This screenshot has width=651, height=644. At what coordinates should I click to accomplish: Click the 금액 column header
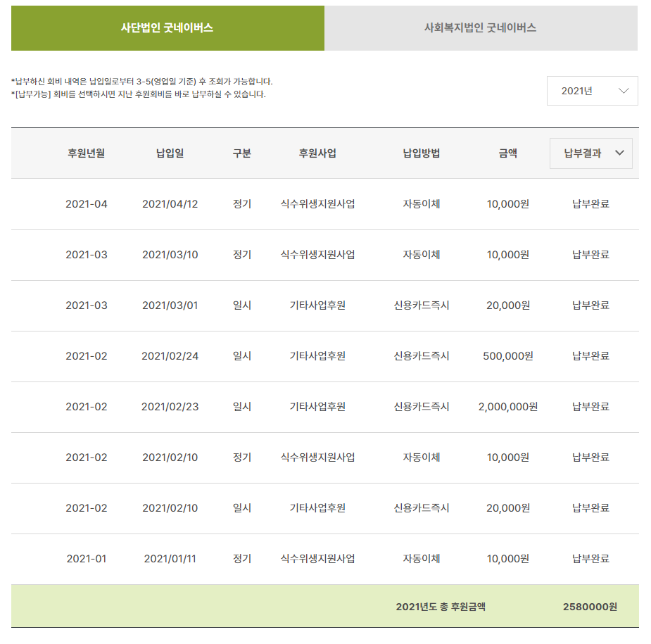click(507, 153)
